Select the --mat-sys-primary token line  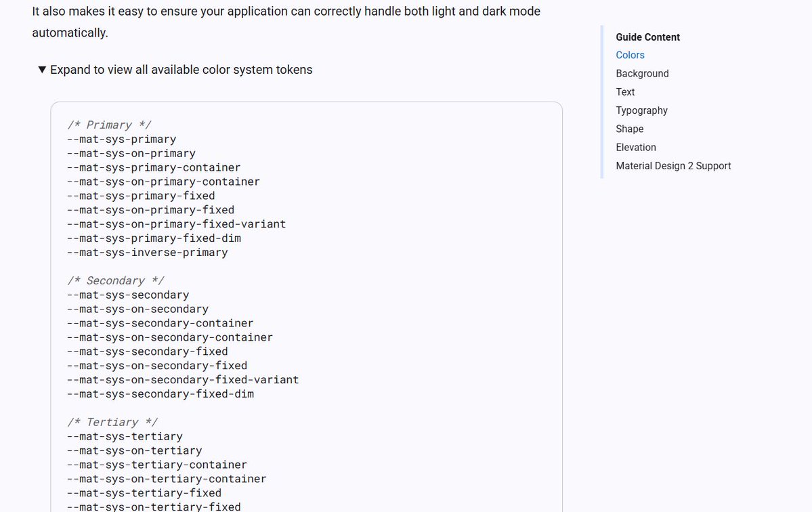tap(121, 140)
